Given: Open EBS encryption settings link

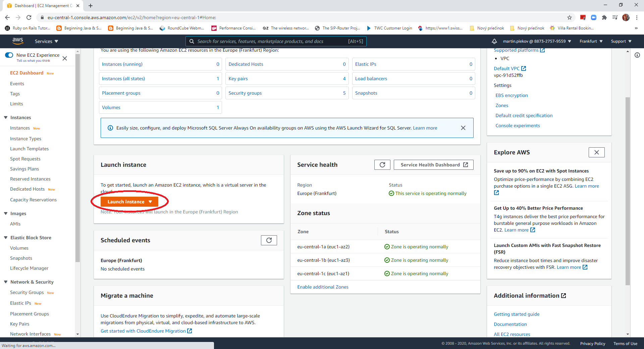Looking at the screenshot, I should click(x=512, y=95).
